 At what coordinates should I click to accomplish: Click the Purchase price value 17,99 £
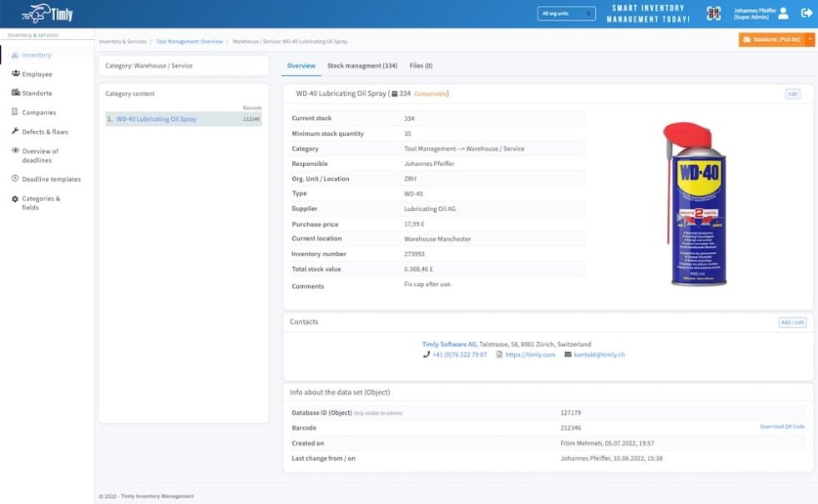click(414, 224)
